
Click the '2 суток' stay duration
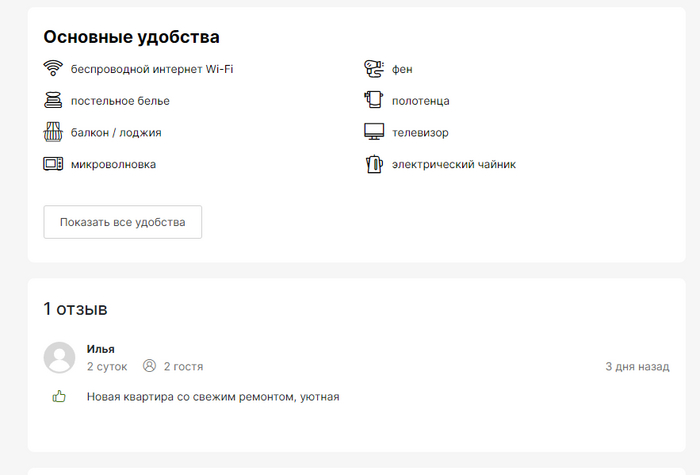107,367
